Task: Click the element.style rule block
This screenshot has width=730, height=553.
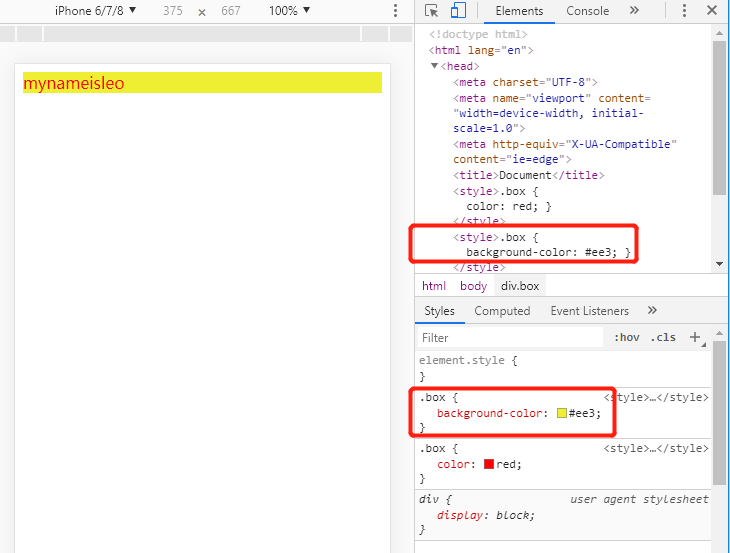Action: (563, 368)
